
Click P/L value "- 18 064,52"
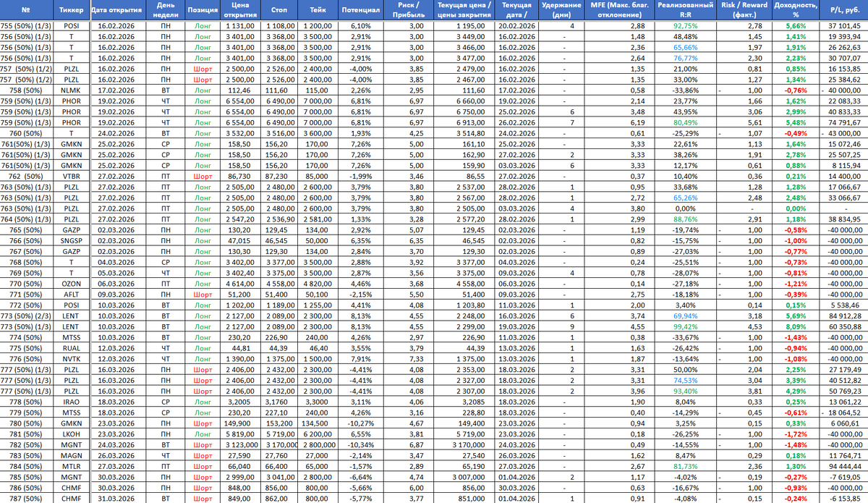tap(843, 412)
